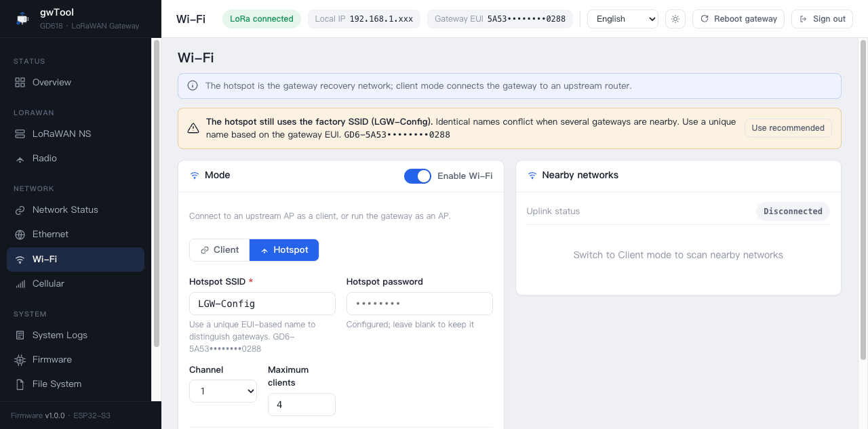Click the Firmware chip icon
This screenshot has height=429, width=868.
(x=20, y=359)
